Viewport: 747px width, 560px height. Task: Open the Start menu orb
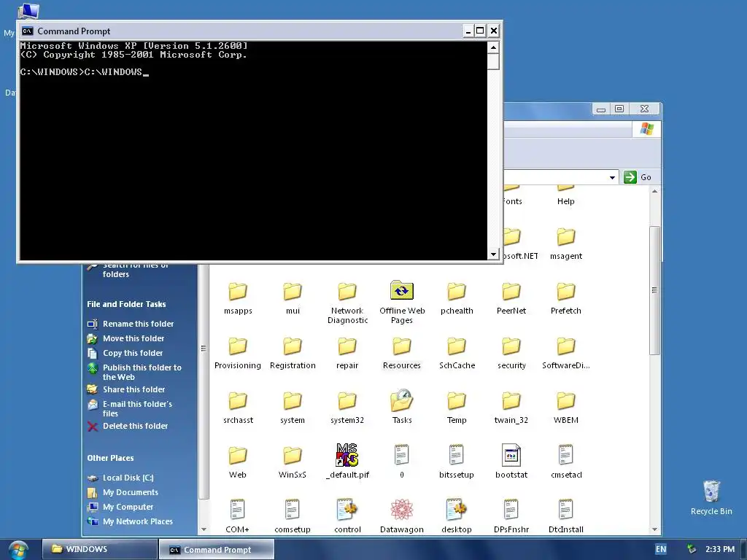click(18, 550)
